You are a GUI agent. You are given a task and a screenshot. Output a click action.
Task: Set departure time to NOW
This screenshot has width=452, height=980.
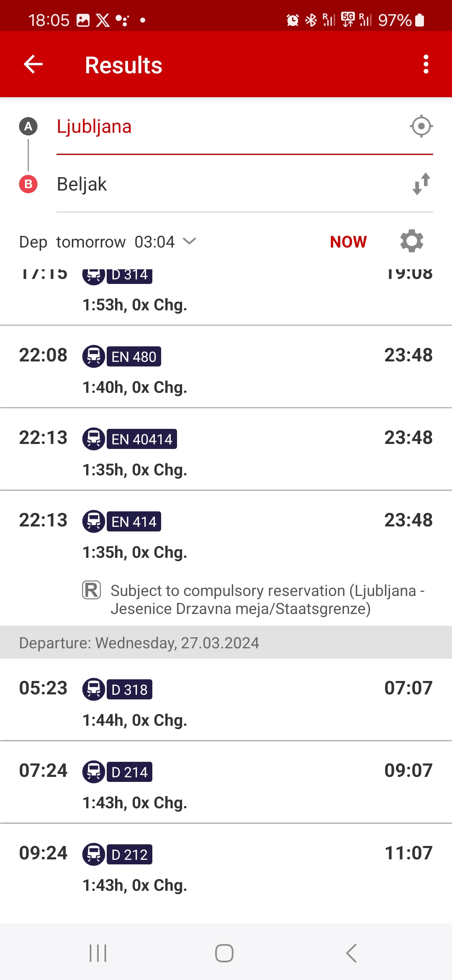(x=348, y=242)
